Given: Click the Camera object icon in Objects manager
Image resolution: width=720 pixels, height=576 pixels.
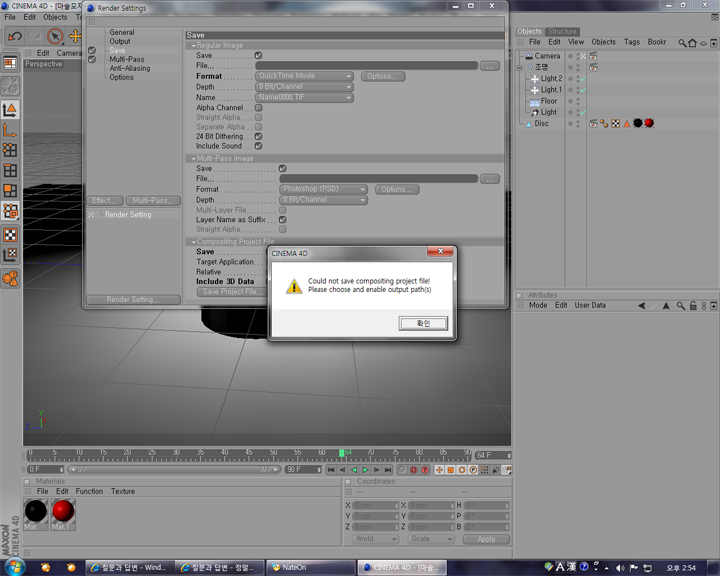Looking at the screenshot, I should tap(529, 56).
